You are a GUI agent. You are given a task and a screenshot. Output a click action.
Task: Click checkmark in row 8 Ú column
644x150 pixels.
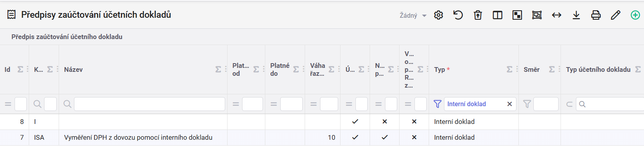(355, 122)
